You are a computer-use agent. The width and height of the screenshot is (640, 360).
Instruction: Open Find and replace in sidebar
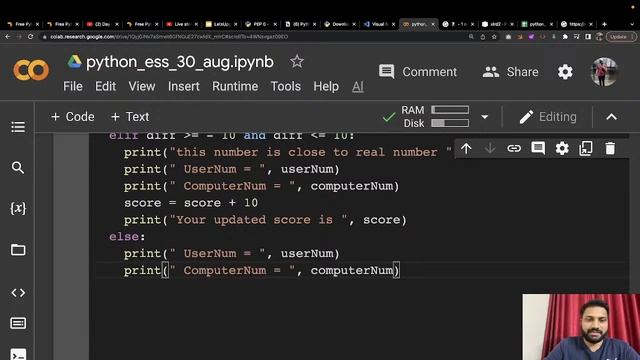[x=18, y=167]
